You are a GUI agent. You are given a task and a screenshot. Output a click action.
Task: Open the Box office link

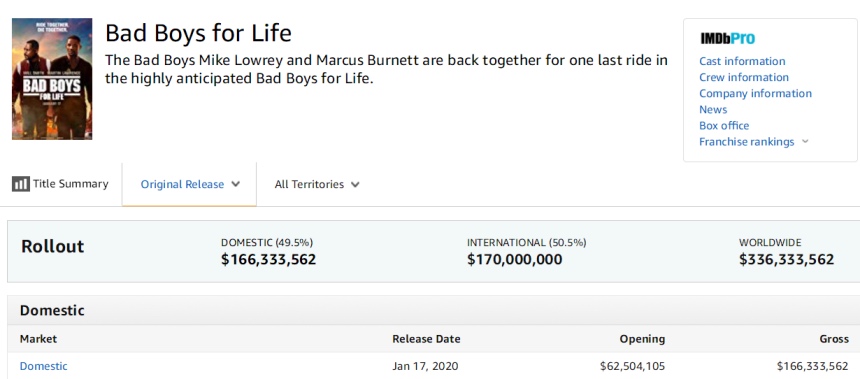tap(724, 126)
